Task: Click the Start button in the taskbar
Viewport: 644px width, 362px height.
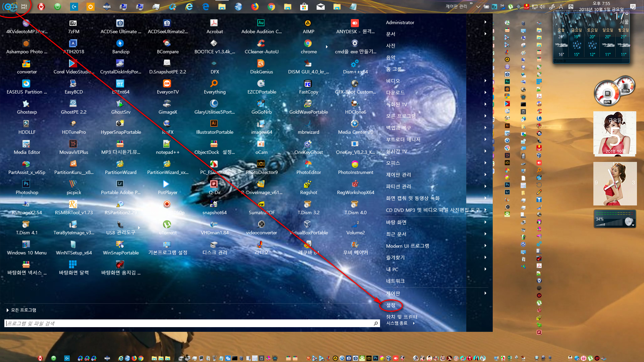Action: click(10, 6)
